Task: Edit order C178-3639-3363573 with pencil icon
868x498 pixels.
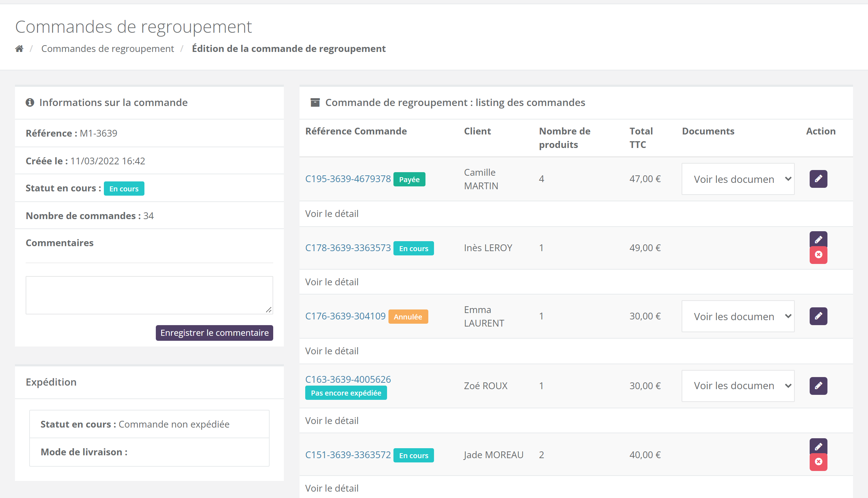Action: [818, 240]
